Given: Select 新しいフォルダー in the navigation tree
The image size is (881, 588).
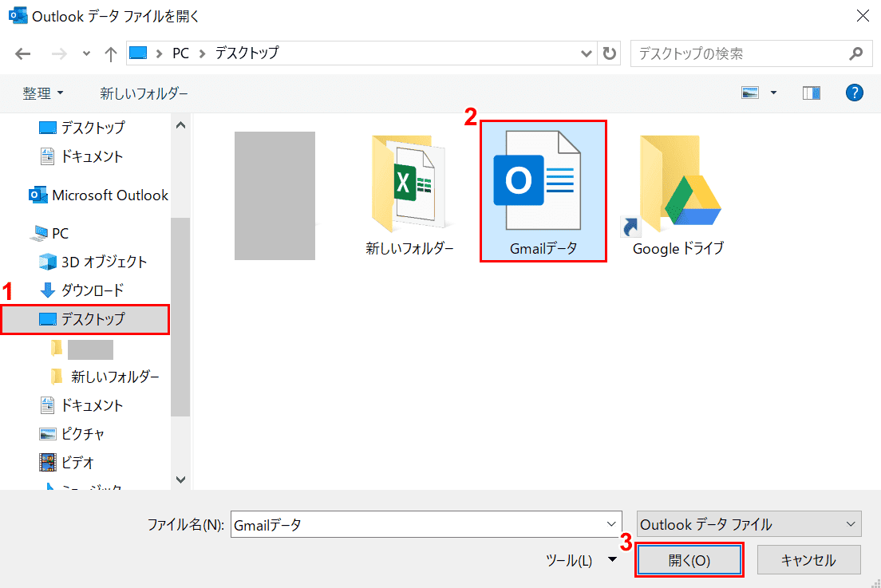Looking at the screenshot, I should click(x=105, y=377).
